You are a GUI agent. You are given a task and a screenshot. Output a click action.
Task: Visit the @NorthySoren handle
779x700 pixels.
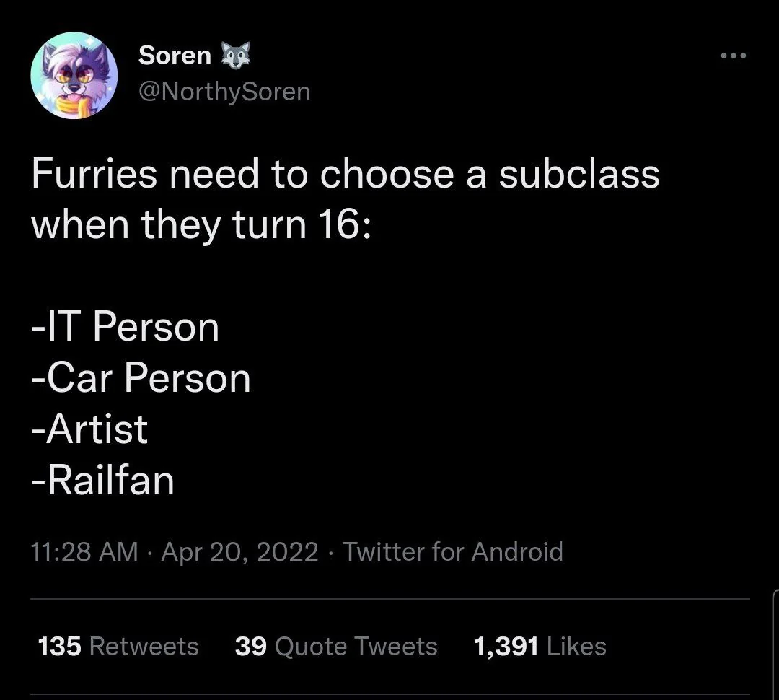click(x=224, y=92)
